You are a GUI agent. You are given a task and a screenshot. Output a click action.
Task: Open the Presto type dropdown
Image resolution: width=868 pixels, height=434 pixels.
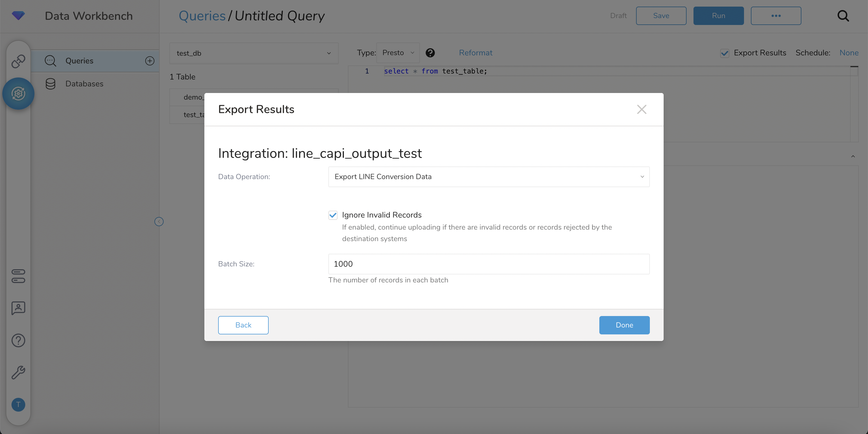398,53
